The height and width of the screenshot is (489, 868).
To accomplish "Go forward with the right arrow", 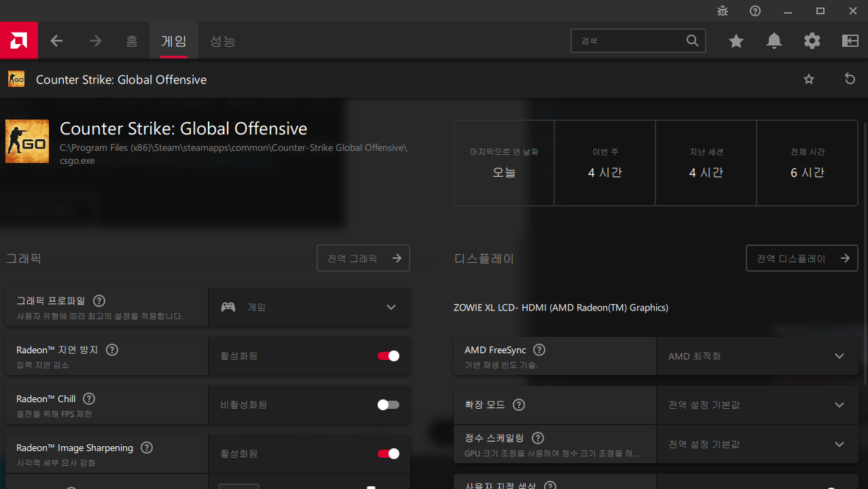I will [x=95, y=41].
